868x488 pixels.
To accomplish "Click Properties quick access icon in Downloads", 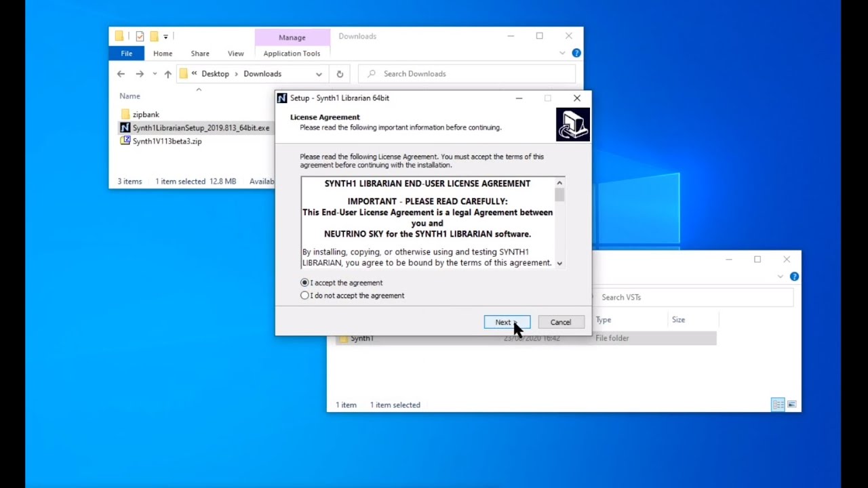I will click(140, 36).
